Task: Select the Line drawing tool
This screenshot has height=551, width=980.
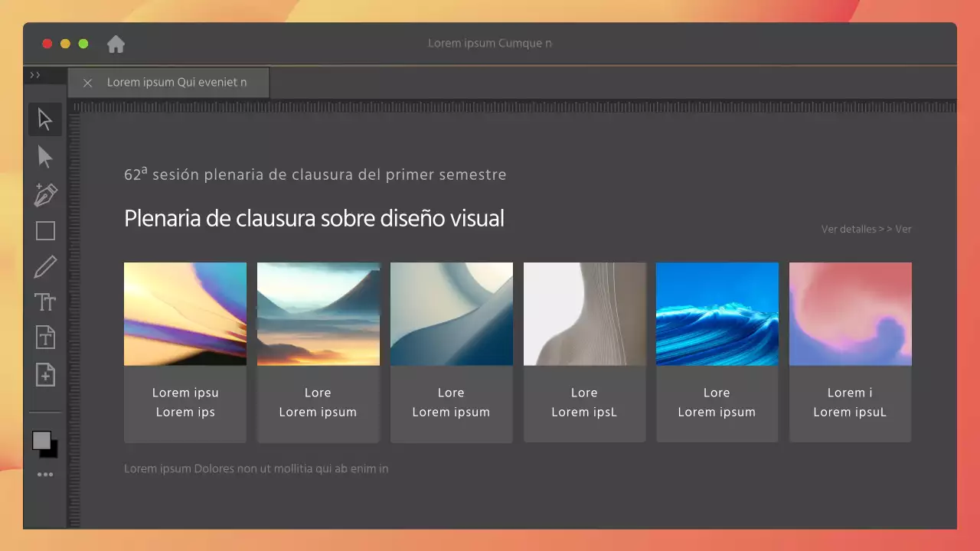Action: [44, 266]
